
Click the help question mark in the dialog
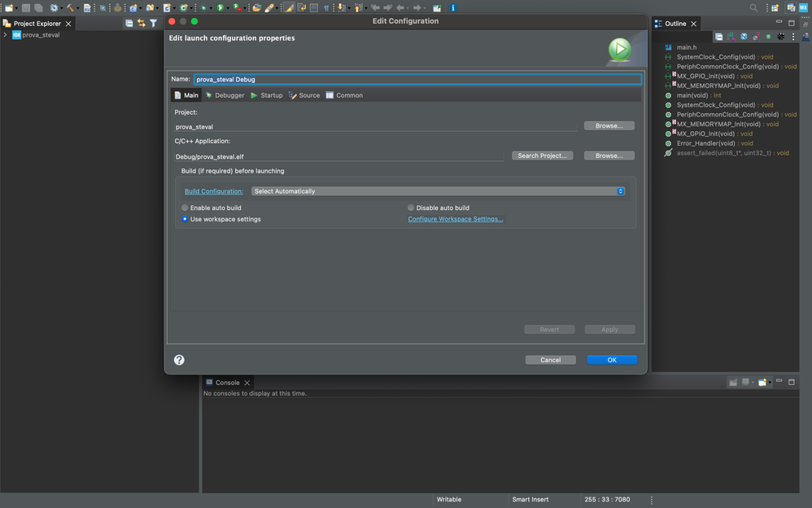[178, 359]
